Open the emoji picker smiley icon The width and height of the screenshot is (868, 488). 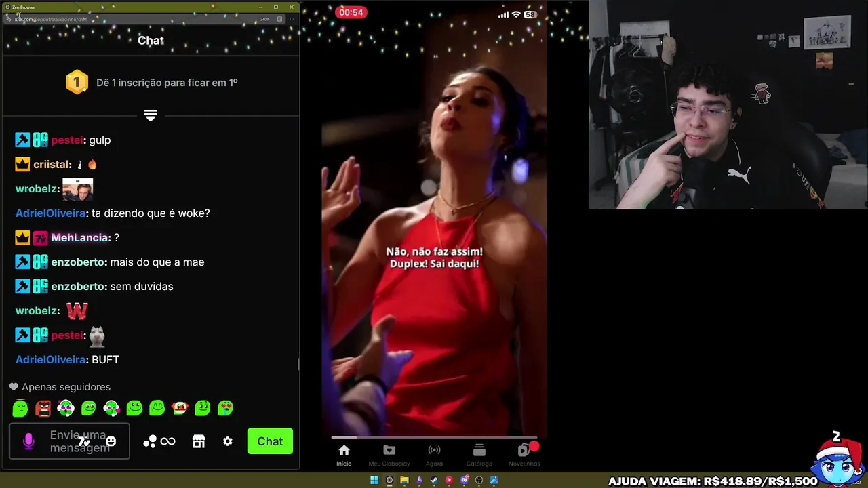tap(111, 441)
